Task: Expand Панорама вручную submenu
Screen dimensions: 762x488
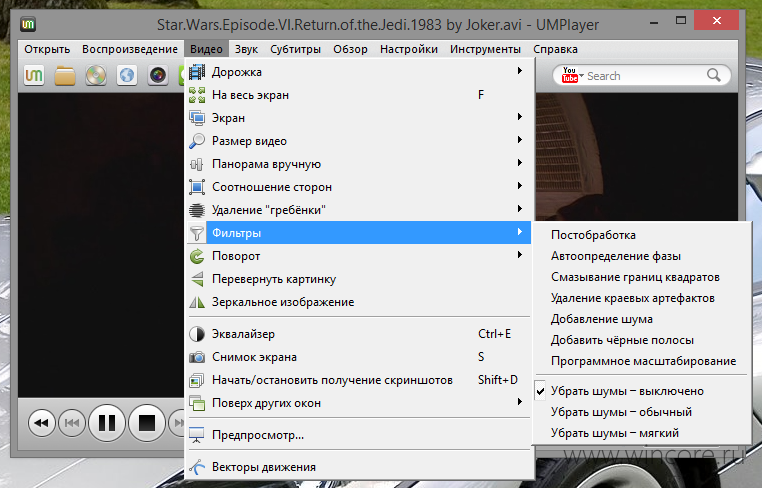Action: point(520,163)
